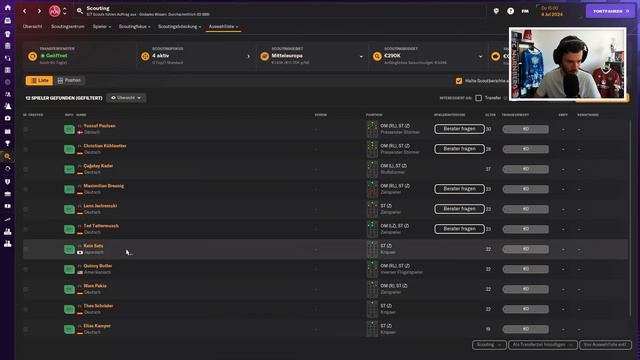Click the date display in top bar
Screen dimensions: 640x360
pos(552,11)
